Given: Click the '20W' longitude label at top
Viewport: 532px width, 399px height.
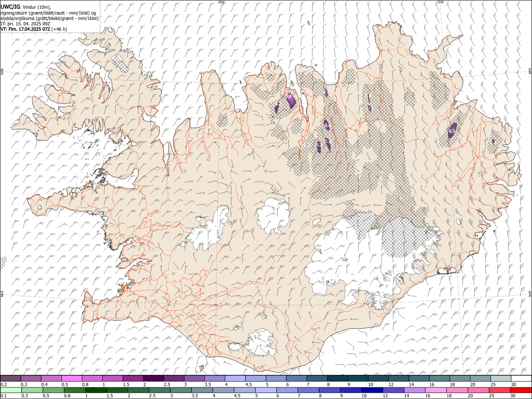Looking at the screenshot, I should click(x=221, y=2).
